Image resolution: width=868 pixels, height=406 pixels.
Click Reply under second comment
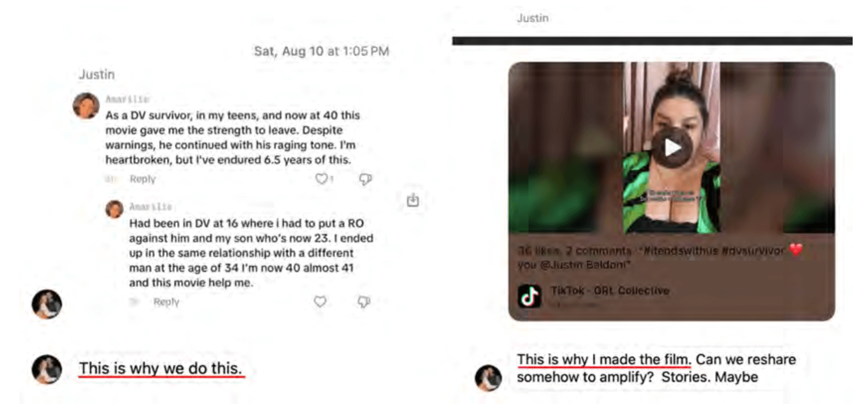166,302
